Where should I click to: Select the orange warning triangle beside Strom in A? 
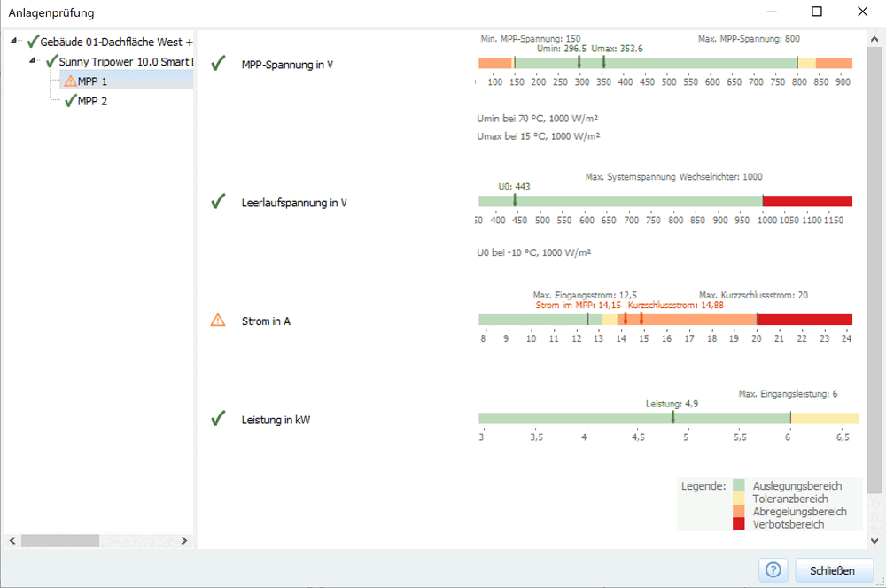(218, 321)
